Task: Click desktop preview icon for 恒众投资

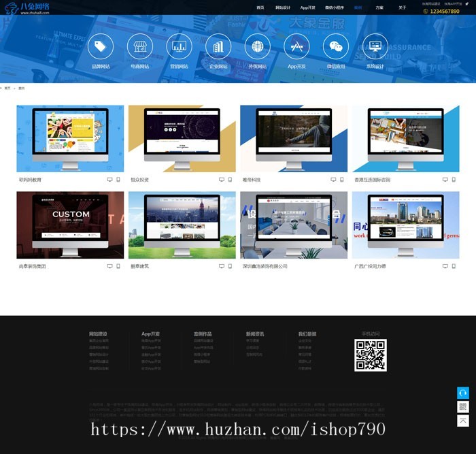Action: click(222, 180)
